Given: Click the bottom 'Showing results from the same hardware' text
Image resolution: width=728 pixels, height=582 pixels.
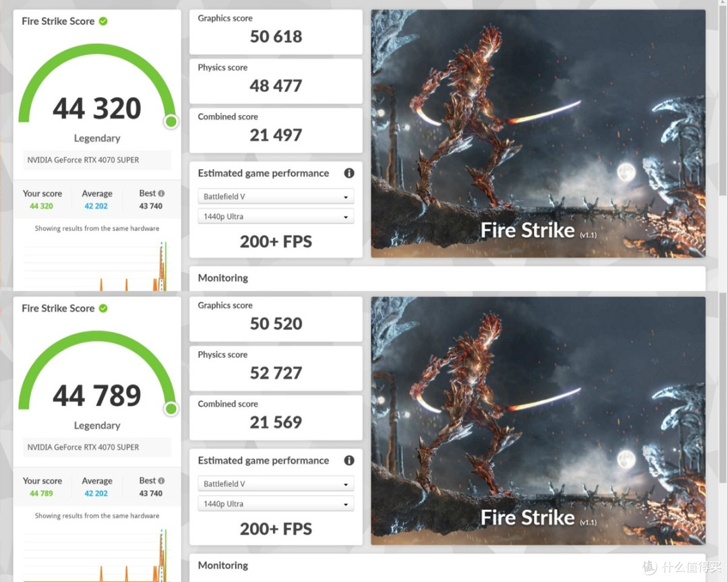Looking at the screenshot, I should click(x=97, y=515).
